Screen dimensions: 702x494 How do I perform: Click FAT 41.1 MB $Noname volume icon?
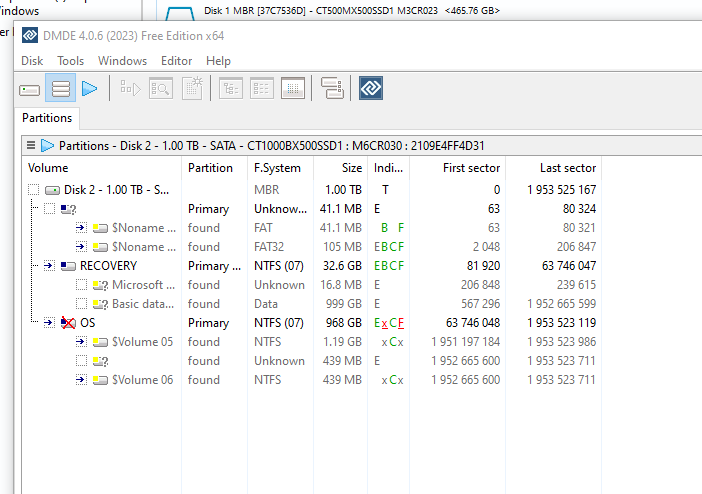tap(100, 228)
